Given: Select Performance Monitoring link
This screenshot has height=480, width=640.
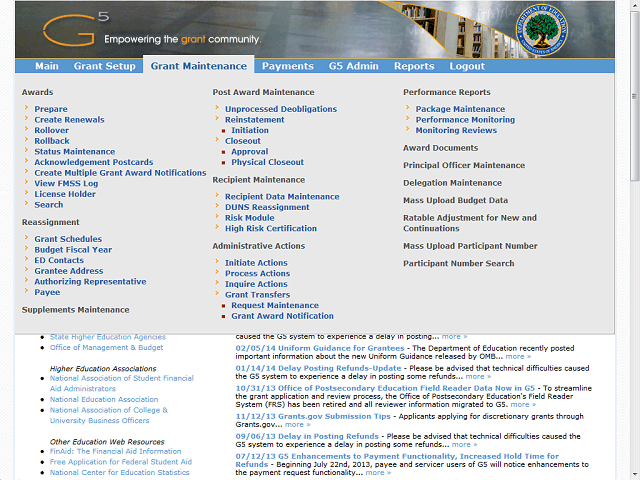Looking at the screenshot, I should (465, 120).
